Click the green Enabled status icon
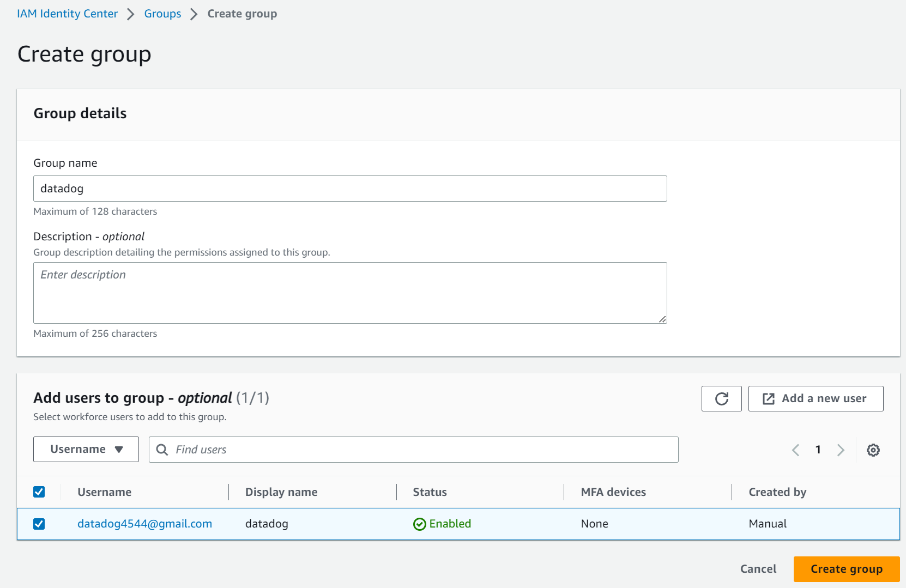The image size is (906, 588). [x=419, y=524]
